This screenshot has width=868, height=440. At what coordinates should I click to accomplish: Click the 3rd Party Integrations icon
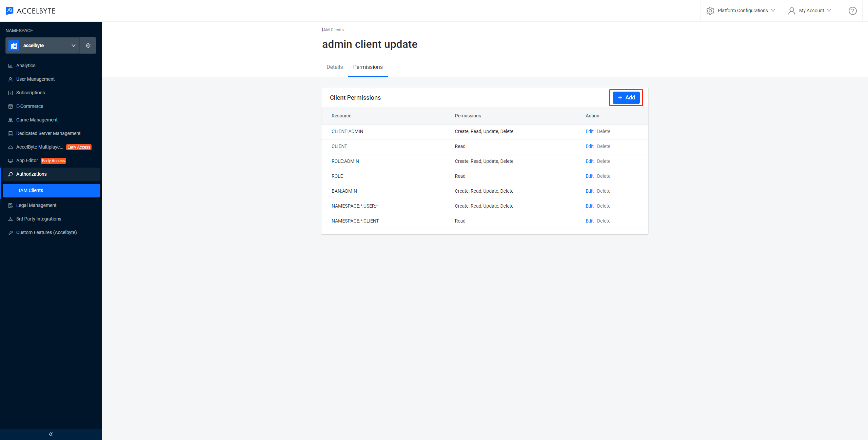point(11,219)
